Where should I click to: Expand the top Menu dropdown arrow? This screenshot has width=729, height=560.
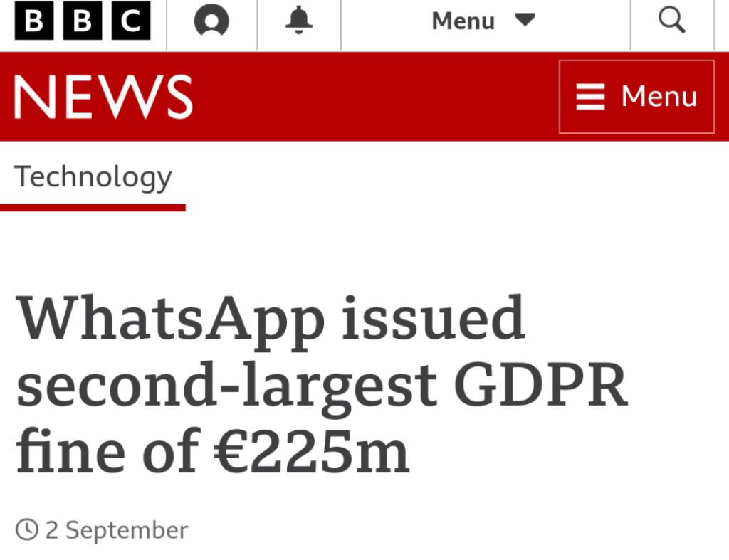click(525, 21)
